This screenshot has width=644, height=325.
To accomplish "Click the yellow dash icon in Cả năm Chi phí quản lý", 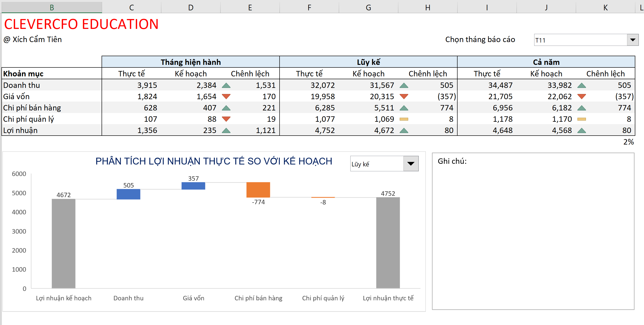I will coord(582,119).
